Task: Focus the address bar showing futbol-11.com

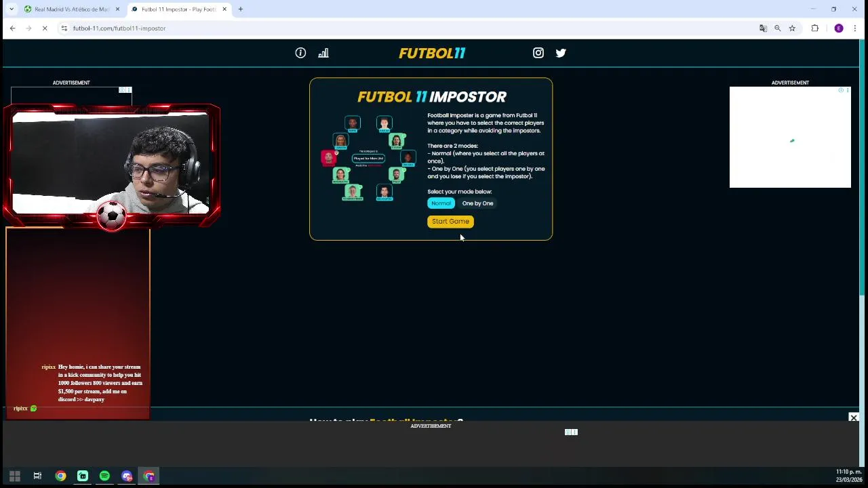Action: point(407,28)
